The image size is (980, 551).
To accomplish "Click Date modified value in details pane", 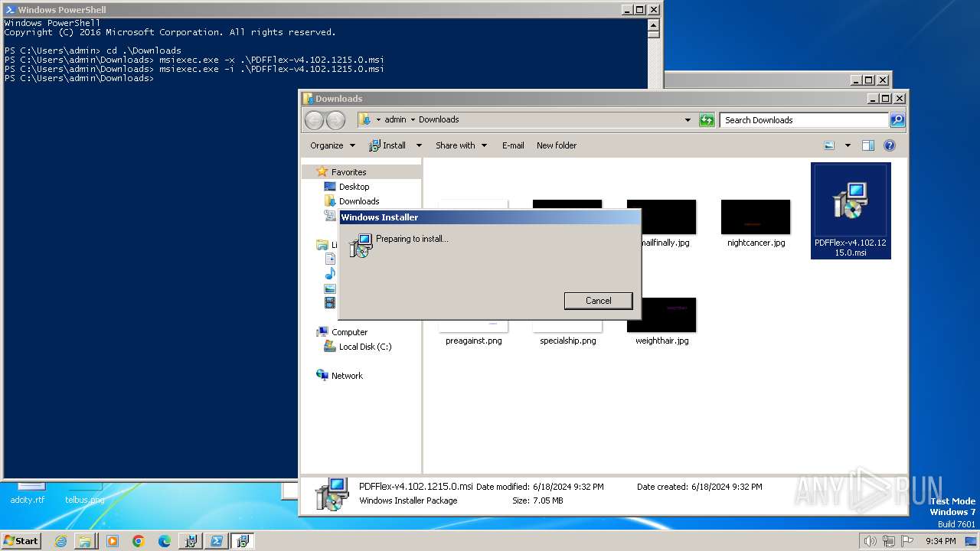I will (x=568, y=487).
